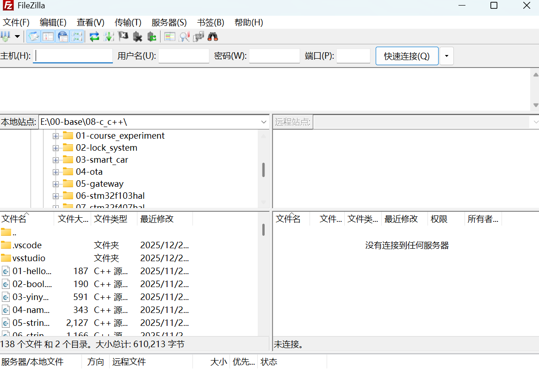Click the disconnect from server icon
Viewport: 539px width, 392px height.
click(x=137, y=37)
